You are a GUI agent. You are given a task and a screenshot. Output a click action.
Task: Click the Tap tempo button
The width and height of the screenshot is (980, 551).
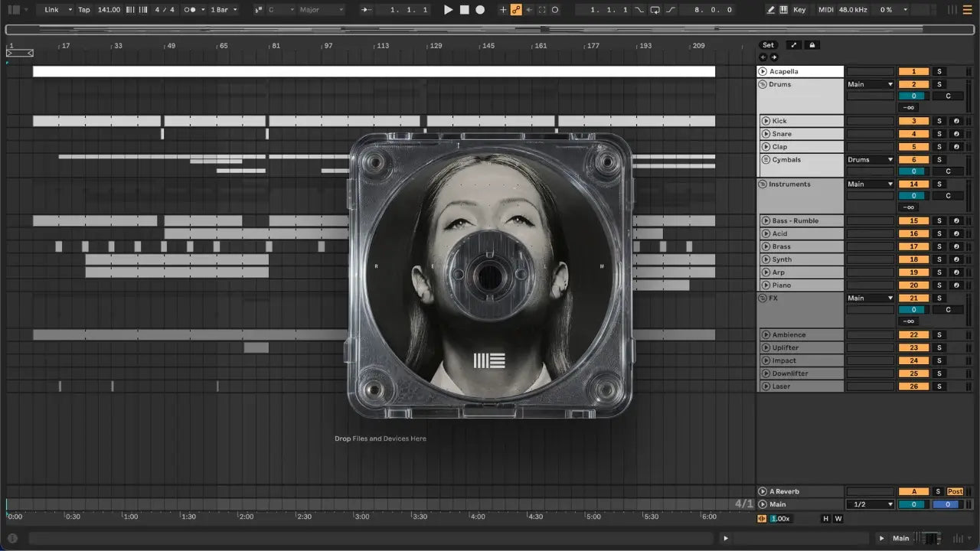click(84, 10)
